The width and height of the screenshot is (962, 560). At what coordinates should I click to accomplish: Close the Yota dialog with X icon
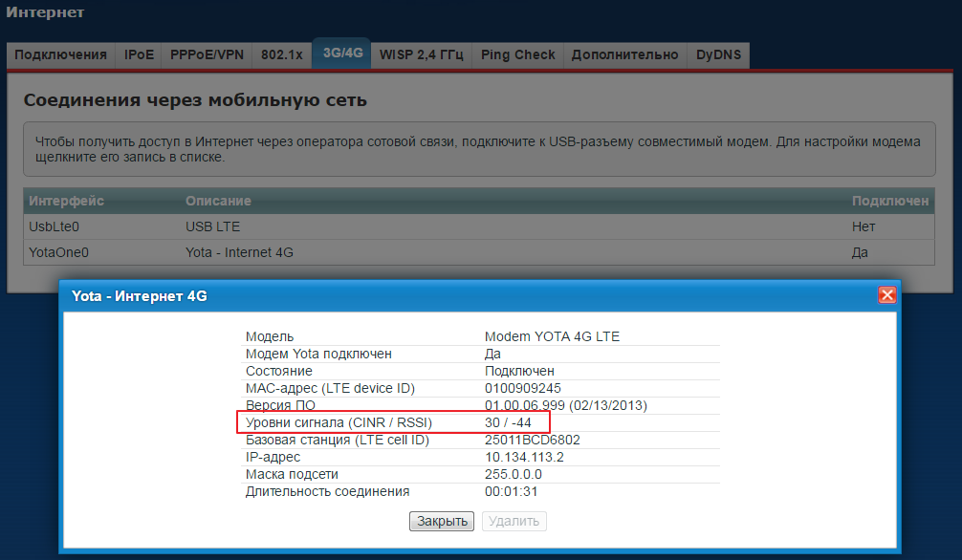coord(886,295)
